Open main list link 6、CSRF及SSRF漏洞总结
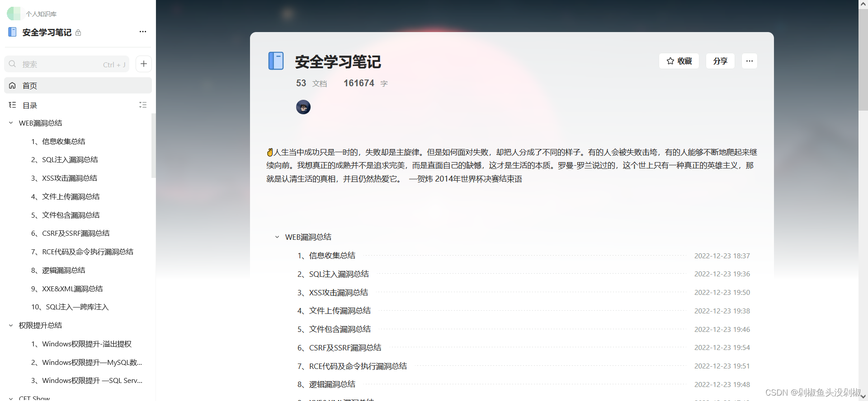Image resolution: width=868 pixels, height=401 pixels. pyautogui.click(x=340, y=348)
